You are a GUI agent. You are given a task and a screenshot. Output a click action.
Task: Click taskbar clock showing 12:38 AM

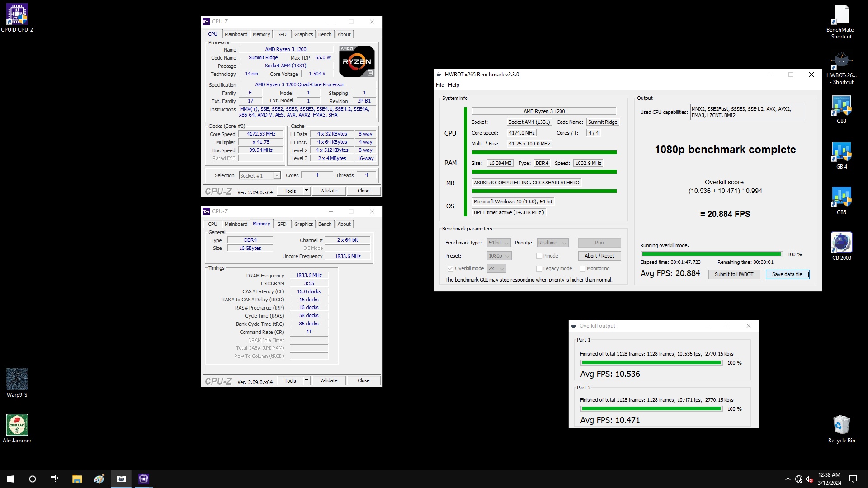coord(829,479)
